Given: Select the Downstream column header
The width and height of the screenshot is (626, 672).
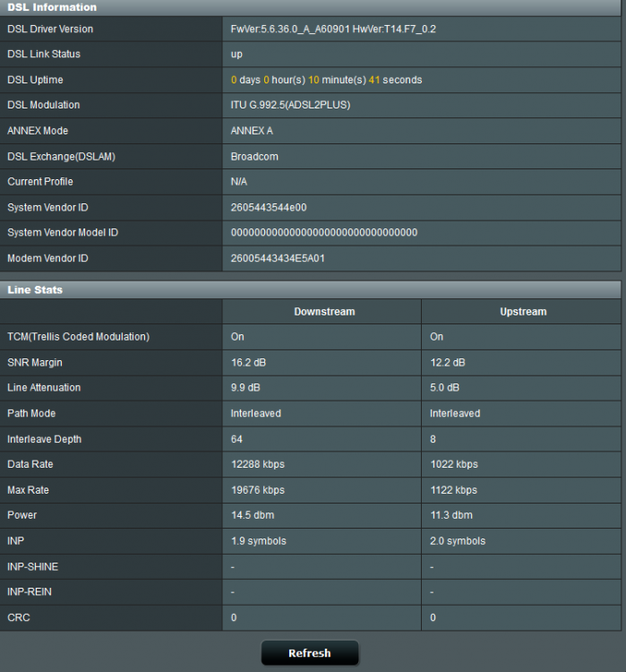Looking at the screenshot, I should [324, 312].
